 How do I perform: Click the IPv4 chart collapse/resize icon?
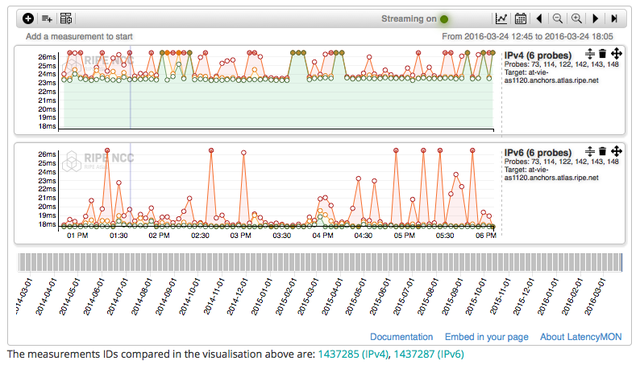(590, 53)
